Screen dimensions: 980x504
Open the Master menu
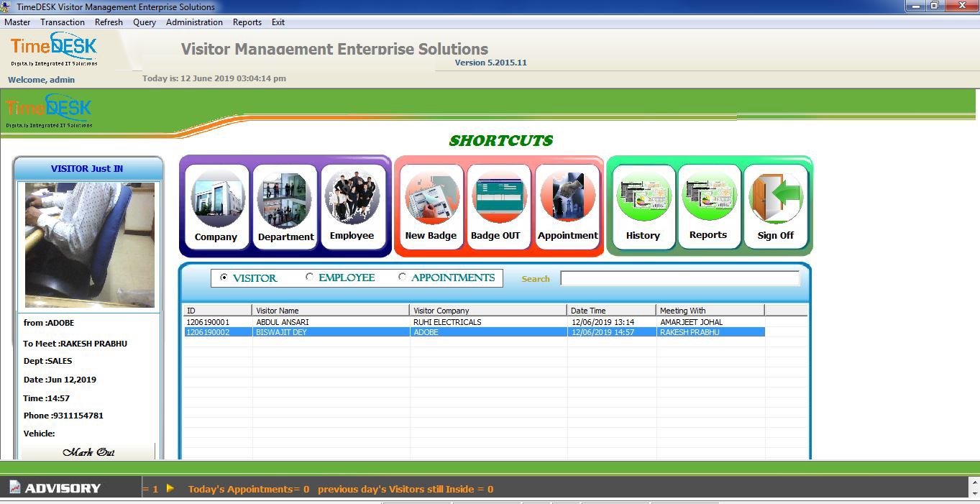(17, 22)
